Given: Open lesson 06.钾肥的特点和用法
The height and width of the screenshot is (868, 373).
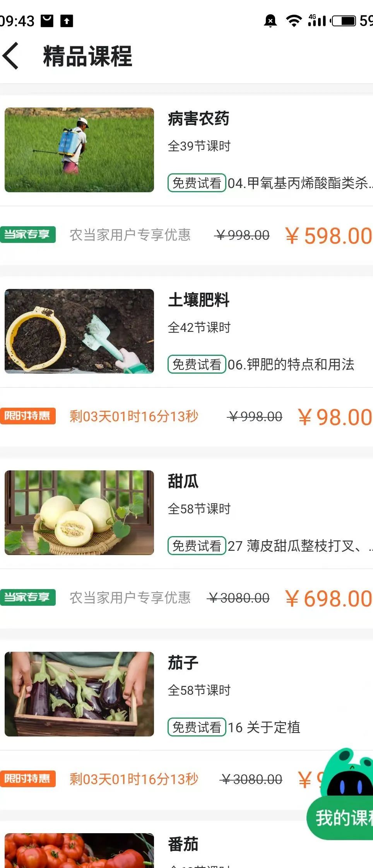Looking at the screenshot, I should [x=291, y=364].
